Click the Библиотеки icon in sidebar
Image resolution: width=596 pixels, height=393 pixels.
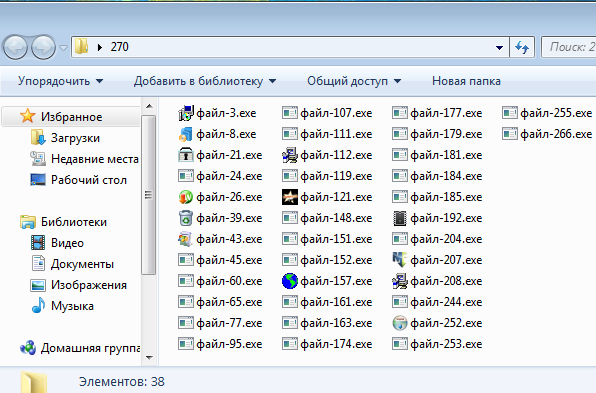click(x=28, y=222)
